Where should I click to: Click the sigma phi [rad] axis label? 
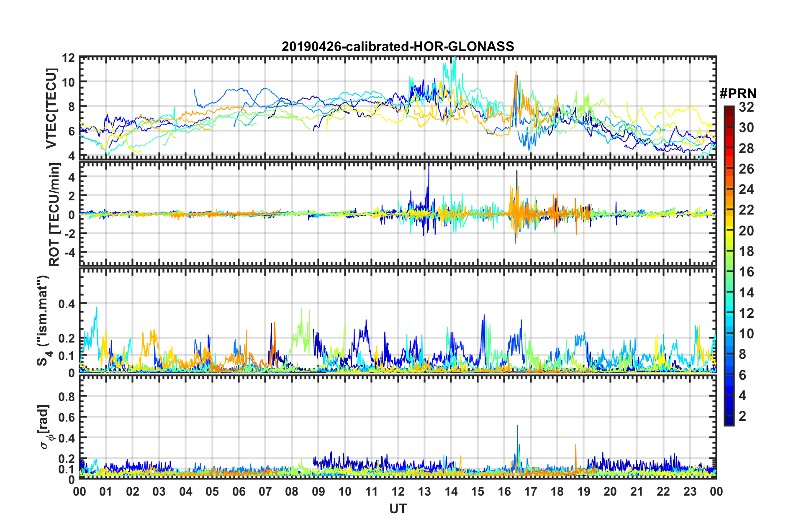[44, 427]
